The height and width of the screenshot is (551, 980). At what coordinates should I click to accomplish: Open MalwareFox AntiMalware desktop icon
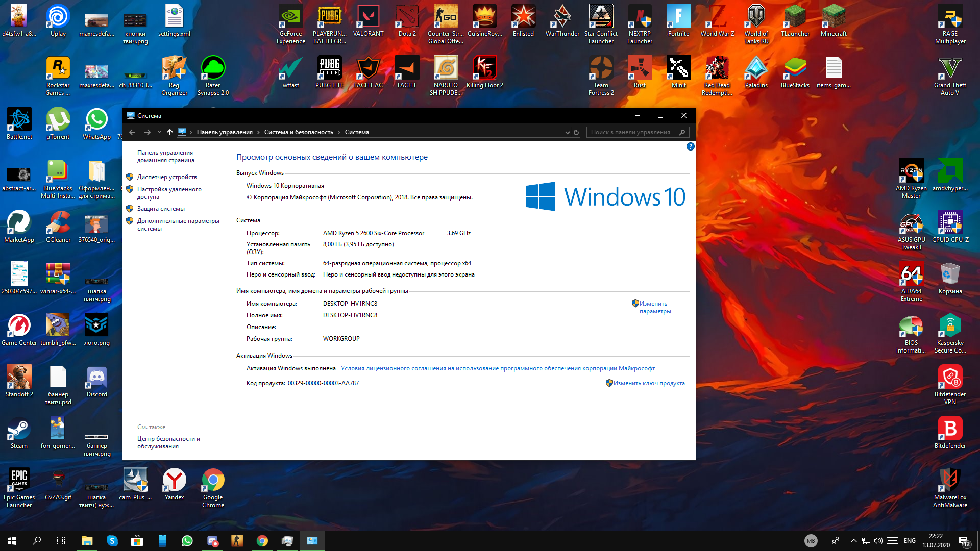(x=950, y=488)
